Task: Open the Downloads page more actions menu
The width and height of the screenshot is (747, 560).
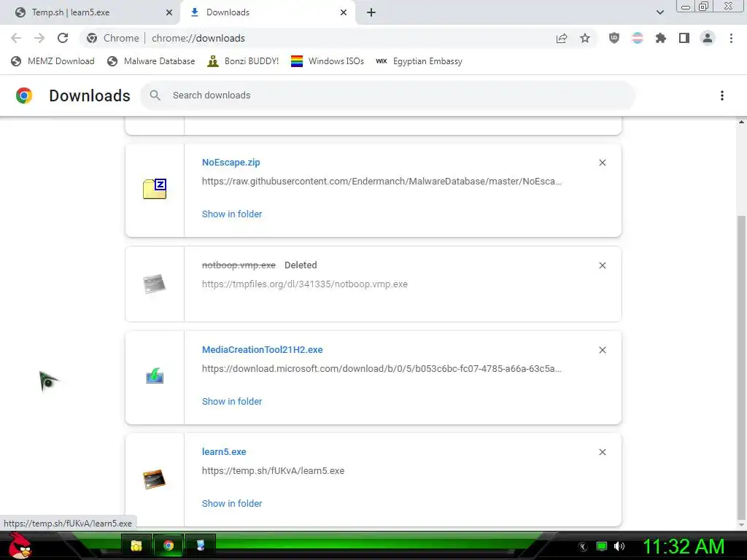Action: coord(722,96)
